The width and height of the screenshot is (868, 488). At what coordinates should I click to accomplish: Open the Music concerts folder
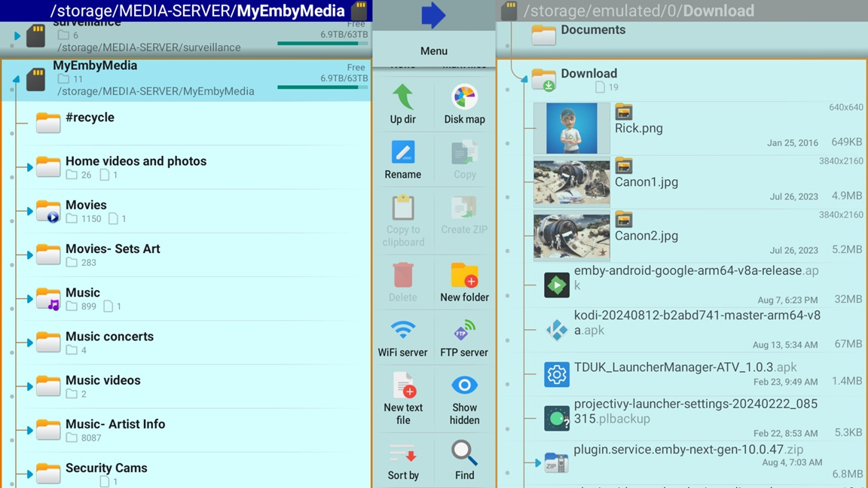click(109, 337)
